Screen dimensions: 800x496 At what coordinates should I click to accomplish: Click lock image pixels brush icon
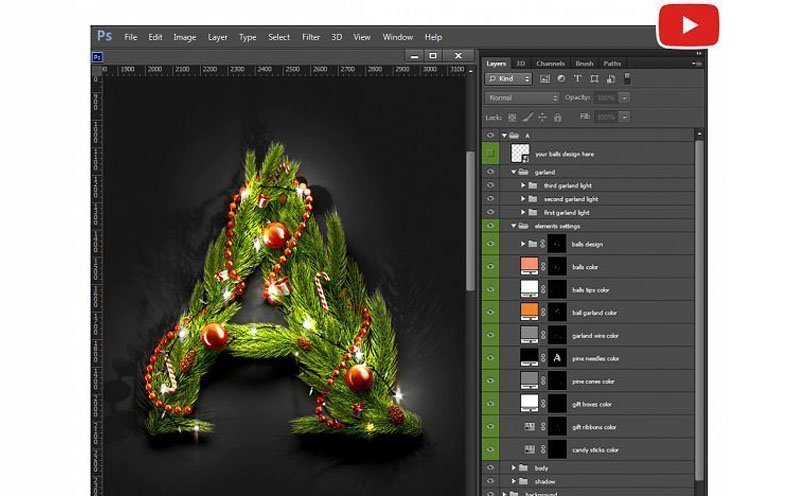point(528,117)
